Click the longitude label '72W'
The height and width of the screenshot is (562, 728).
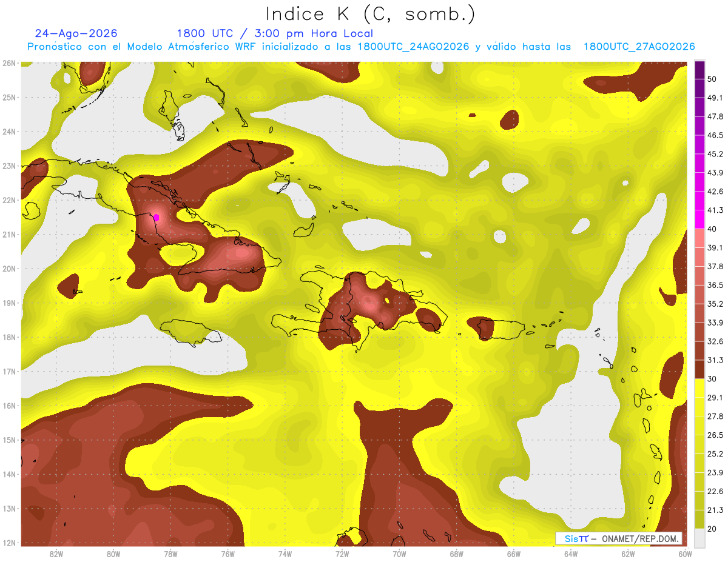pyautogui.click(x=342, y=554)
